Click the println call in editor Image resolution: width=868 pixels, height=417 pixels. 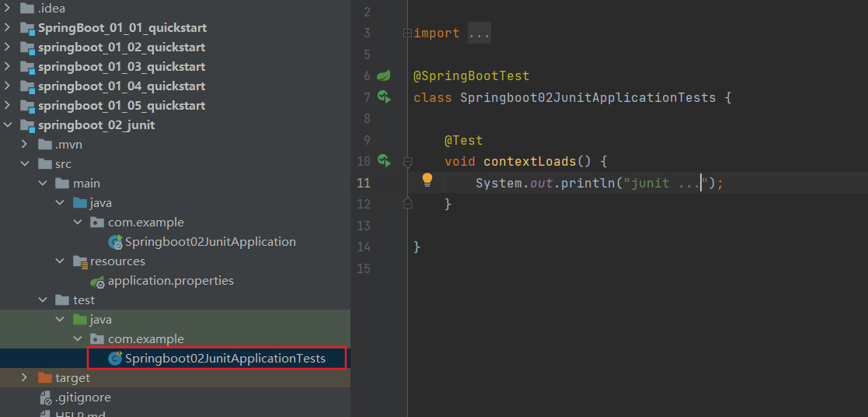coord(588,183)
